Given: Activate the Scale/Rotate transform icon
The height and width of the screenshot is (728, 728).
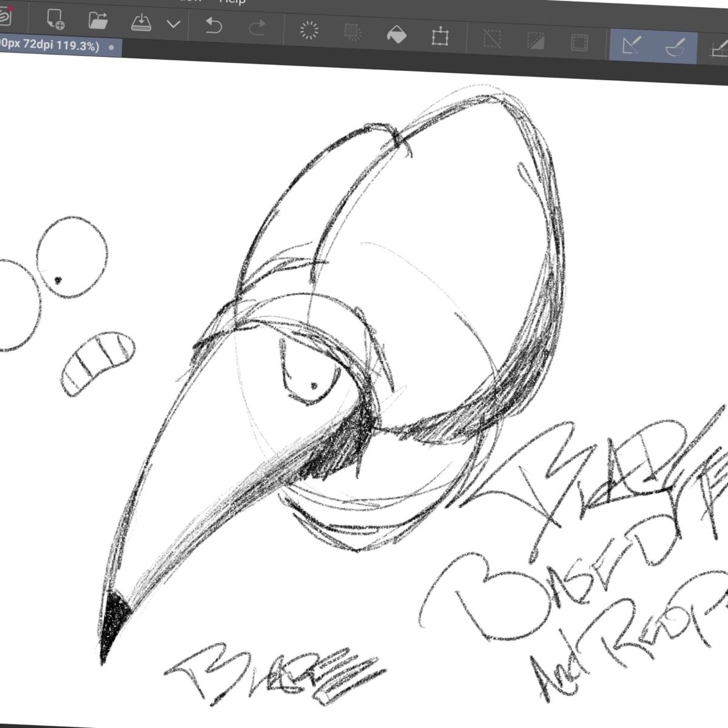Looking at the screenshot, I should click(x=438, y=36).
